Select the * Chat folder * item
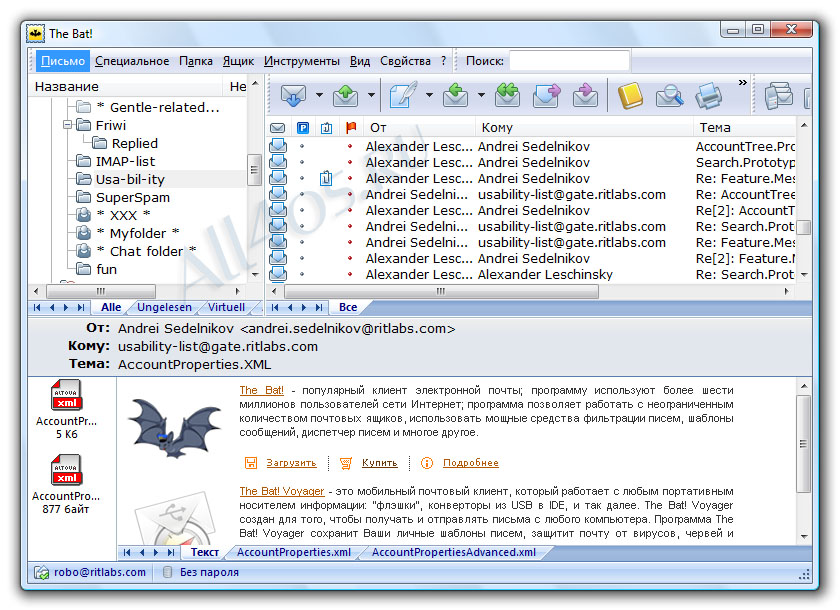 tap(146, 251)
